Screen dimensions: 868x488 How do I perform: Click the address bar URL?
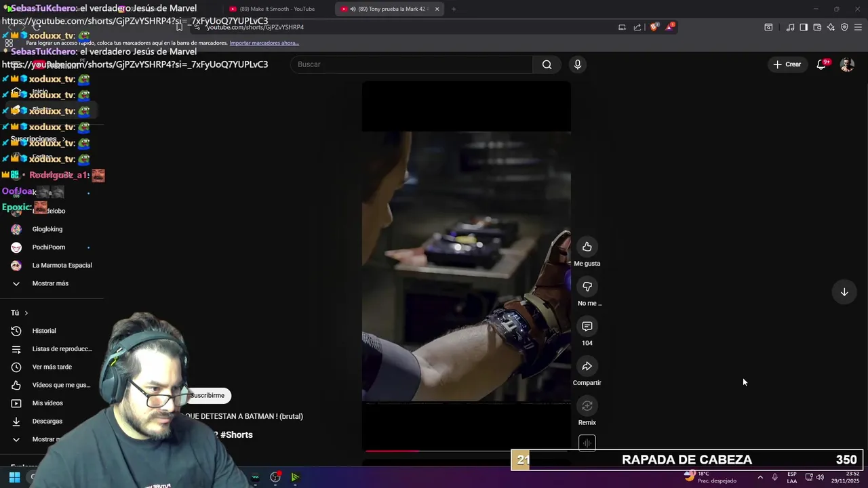(255, 27)
